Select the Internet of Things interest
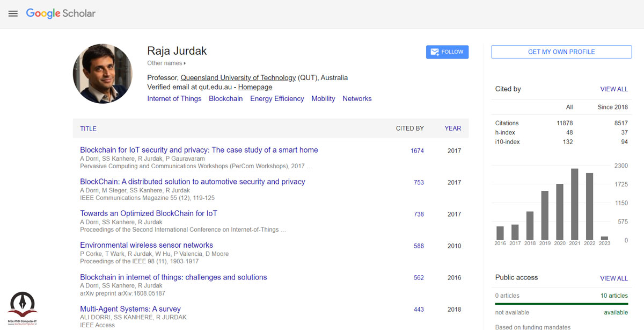This screenshot has width=644, height=330. click(174, 99)
